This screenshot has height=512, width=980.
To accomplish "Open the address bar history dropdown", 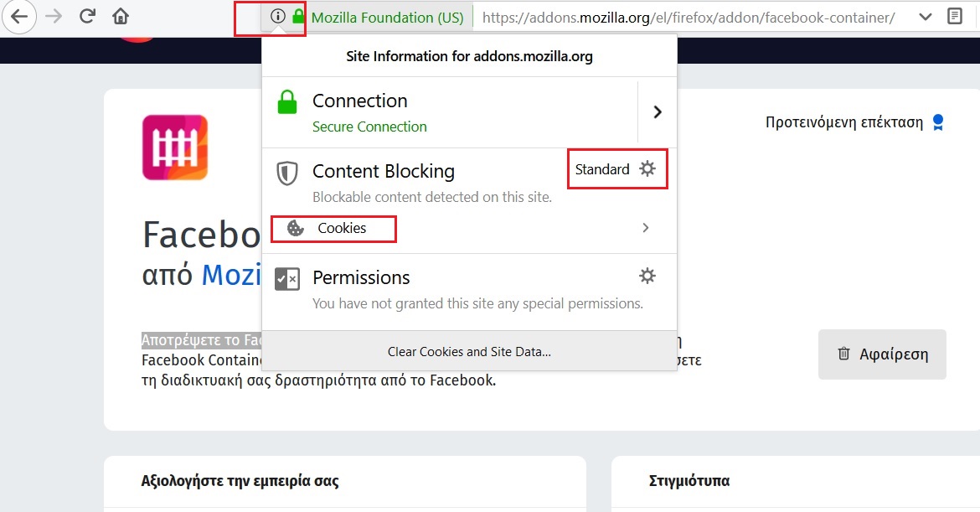I will coord(925,17).
